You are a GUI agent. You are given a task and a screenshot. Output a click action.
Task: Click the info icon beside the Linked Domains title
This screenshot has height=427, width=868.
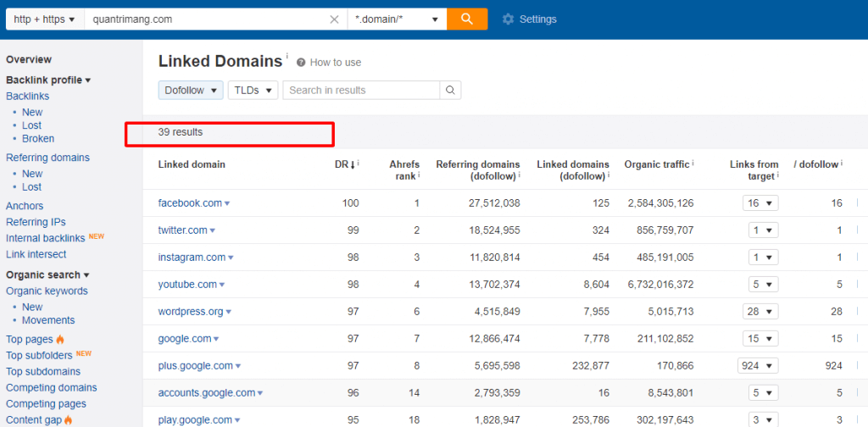point(287,56)
